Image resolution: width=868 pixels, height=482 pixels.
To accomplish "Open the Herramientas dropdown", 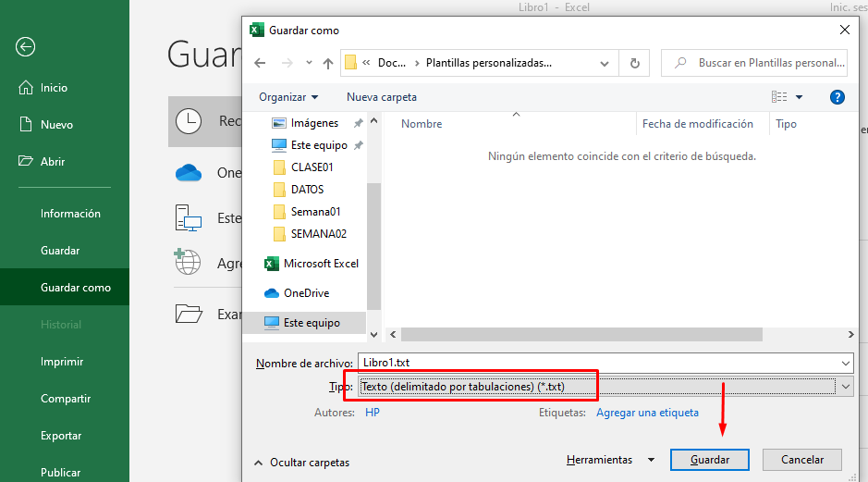I will coord(610,460).
